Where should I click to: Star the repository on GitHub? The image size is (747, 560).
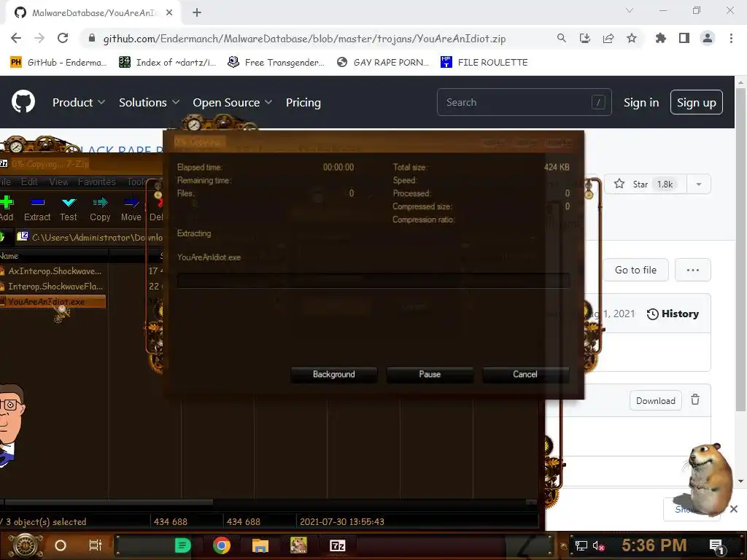point(645,184)
